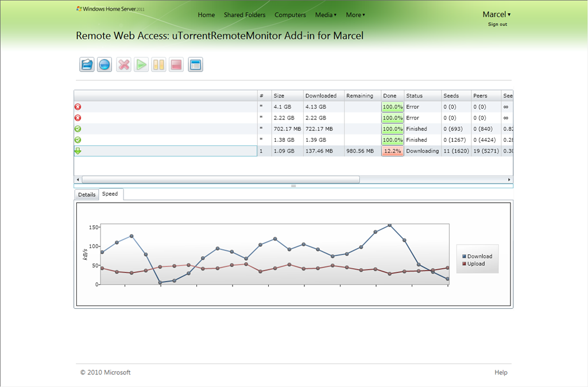Sort by the Peers column header
Screen dimensions: 588x387
pyautogui.click(x=486, y=96)
